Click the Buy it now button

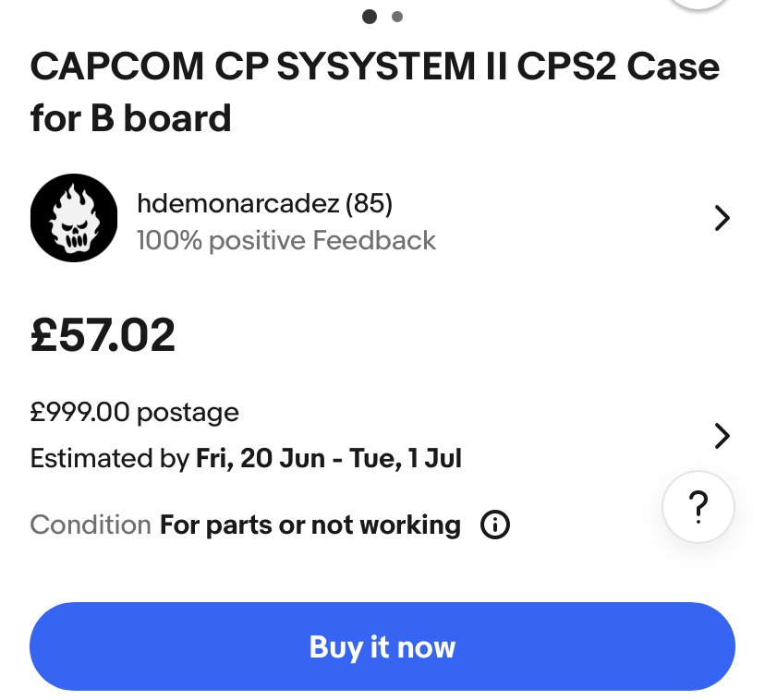[x=382, y=646]
